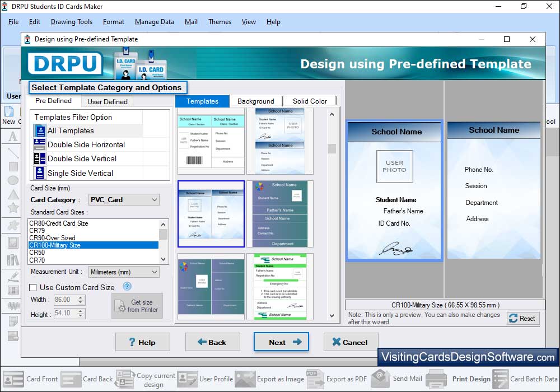The image size is (560, 392).
Task: Click the front card preview with photo
Action: (394, 190)
